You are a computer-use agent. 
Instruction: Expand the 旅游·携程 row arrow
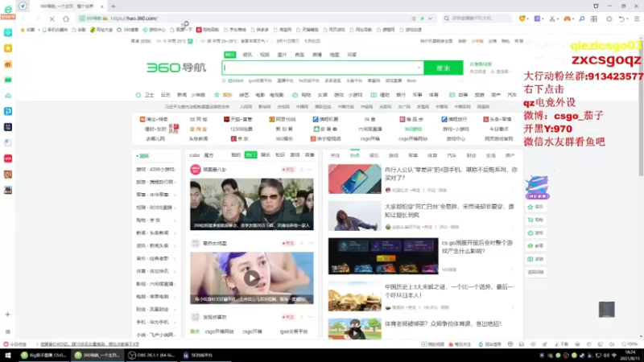[175, 183]
